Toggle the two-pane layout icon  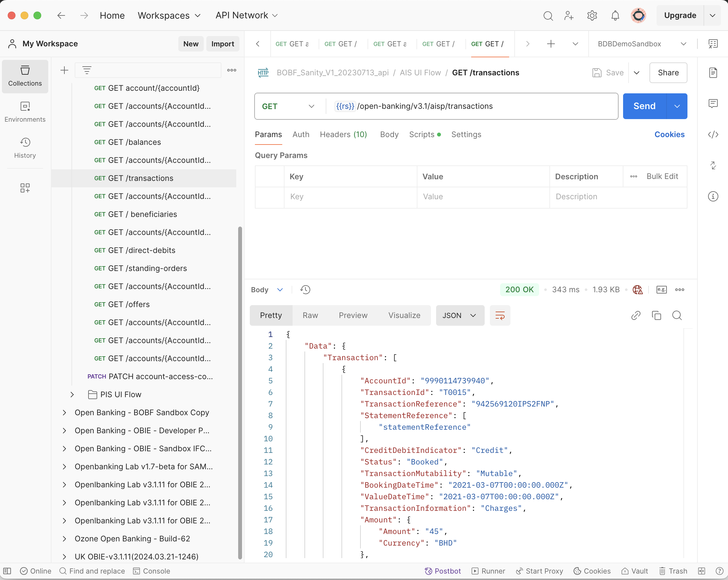click(x=701, y=571)
